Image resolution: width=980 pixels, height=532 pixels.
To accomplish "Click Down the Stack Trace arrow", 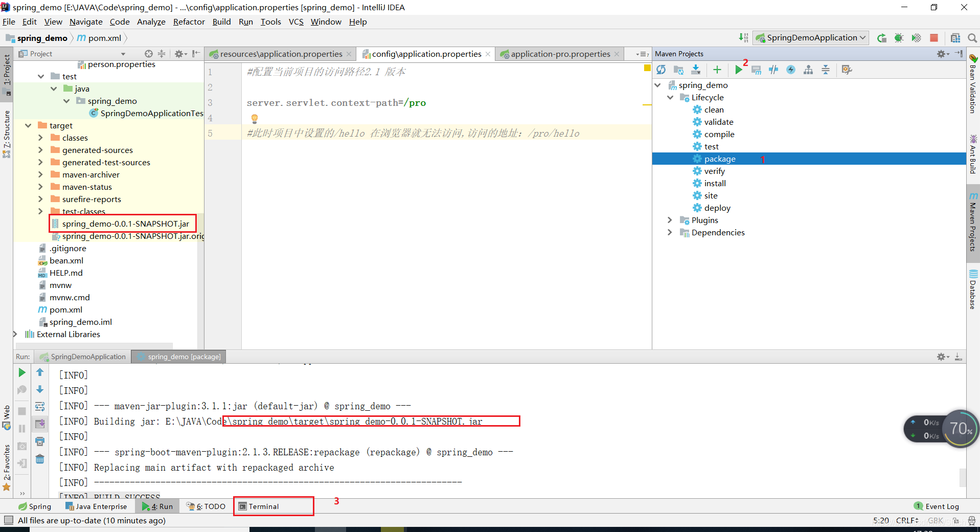I will [x=40, y=389].
